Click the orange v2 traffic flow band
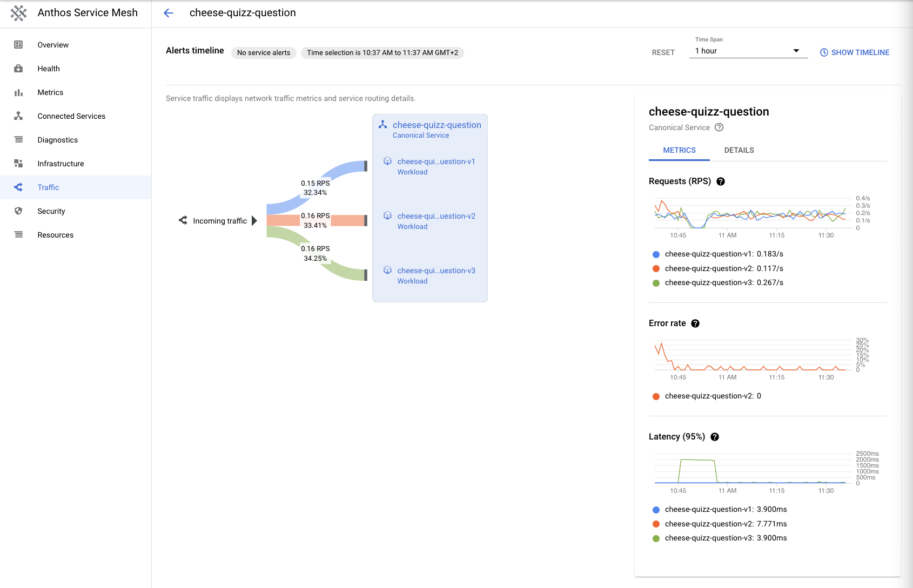Screen dimensions: 913x588 coord(348,220)
